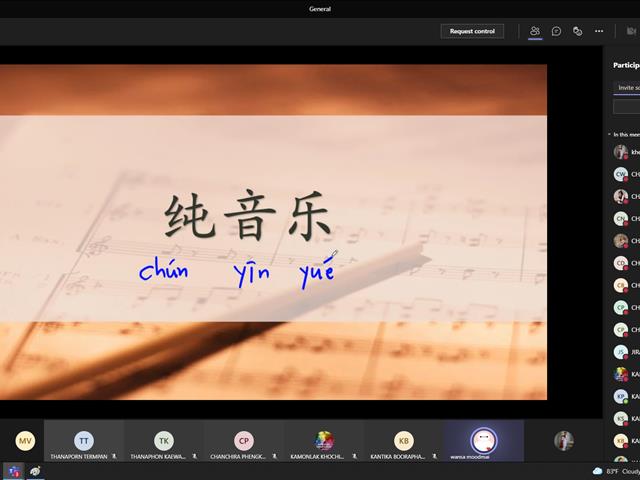640x480 pixels.
Task: Toggle the Show participants panel icon
Action: pos(535,31)
